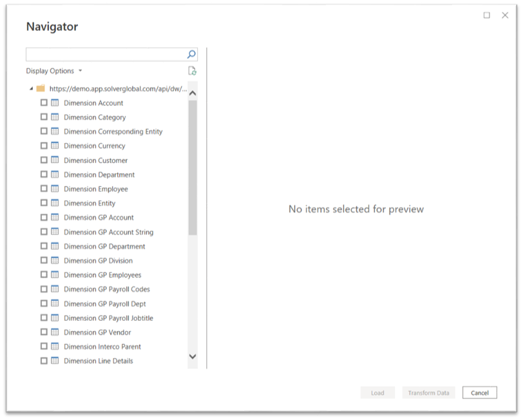Click the table icon for Dimension Account
The height and width of the screenshot is (420, 523).
pos(55,103)
